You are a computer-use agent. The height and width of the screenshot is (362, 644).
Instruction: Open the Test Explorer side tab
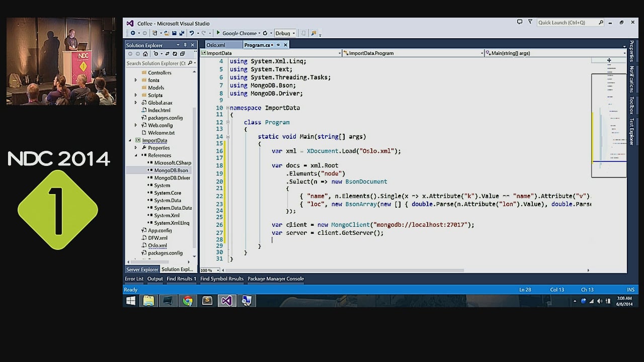(x=632, y=131)
